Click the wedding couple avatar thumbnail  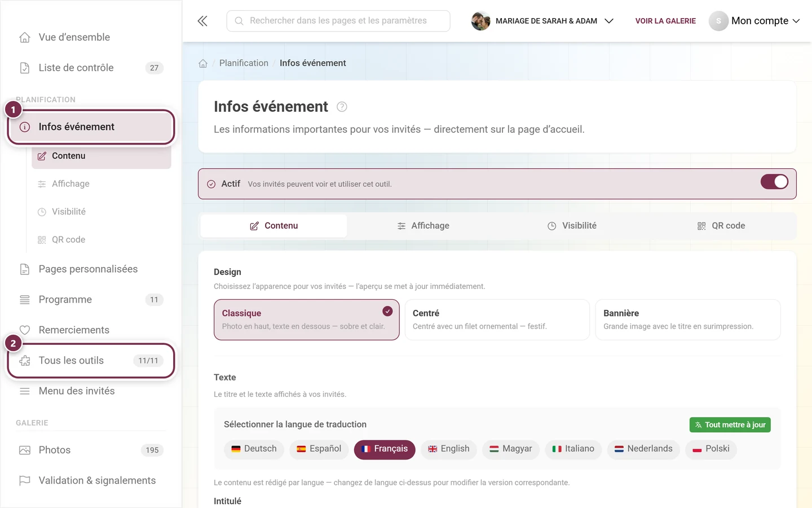click(481, 21)
